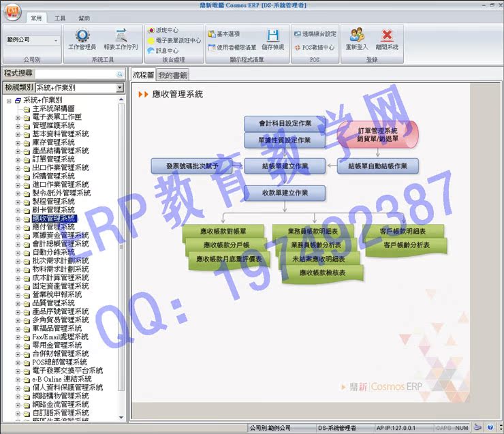Select 票據資金管理系統 in tree
This screenshot has width=504, height=434.
[61, 236]
